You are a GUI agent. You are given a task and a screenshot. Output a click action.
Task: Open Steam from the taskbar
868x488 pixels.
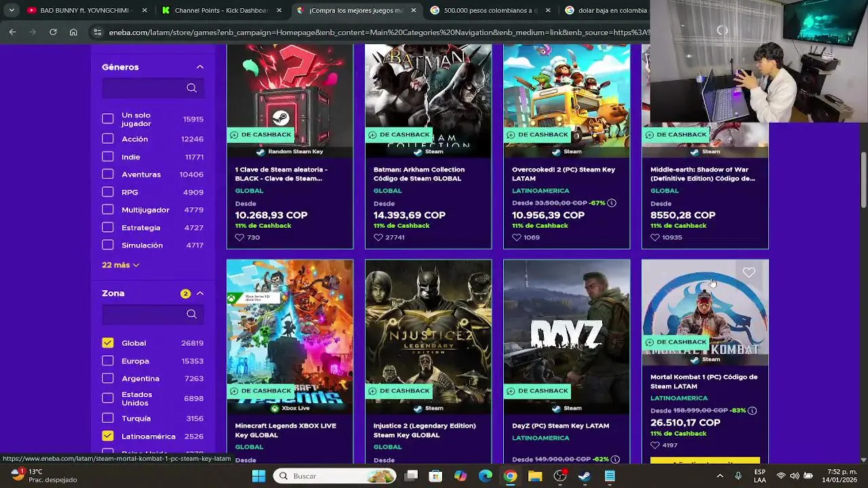(x=585, y=476)
